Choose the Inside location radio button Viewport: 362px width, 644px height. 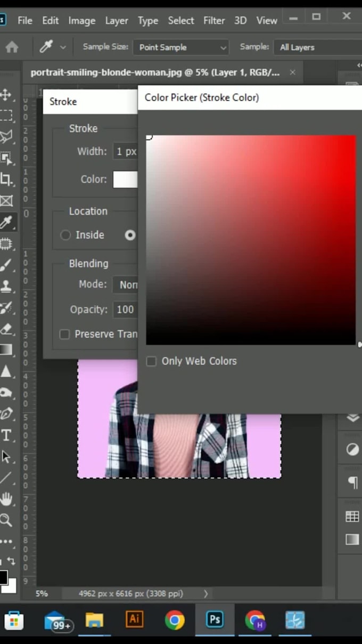(x=65, y=235)
